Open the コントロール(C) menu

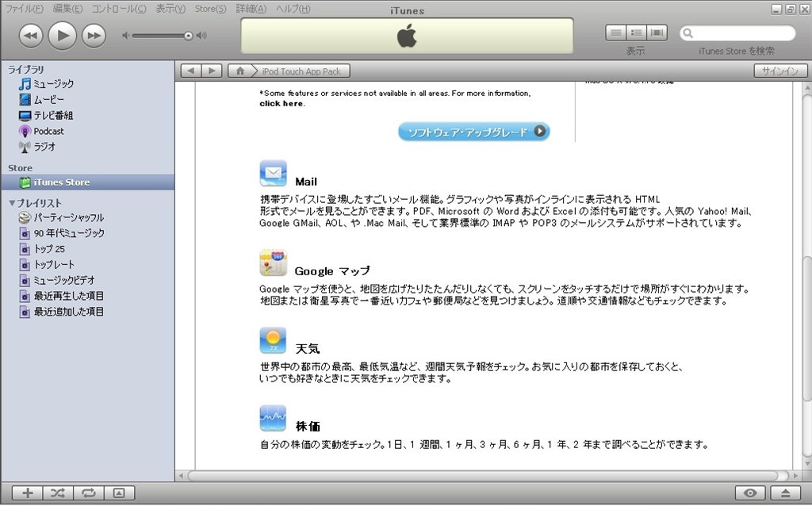[x=119, y=8]
